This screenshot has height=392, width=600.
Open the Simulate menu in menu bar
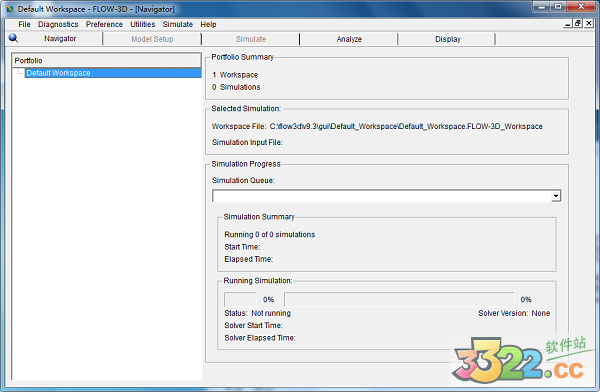click(178, 24)
